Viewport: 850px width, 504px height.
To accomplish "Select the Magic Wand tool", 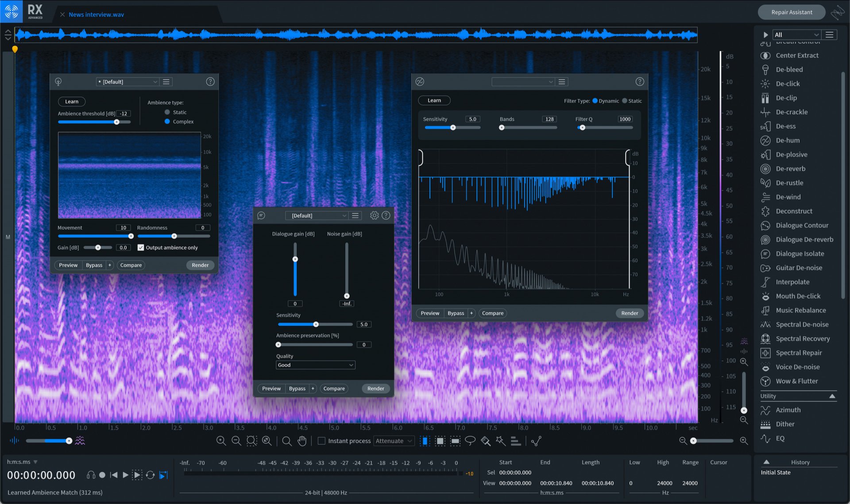I will [x=501, y=440].
